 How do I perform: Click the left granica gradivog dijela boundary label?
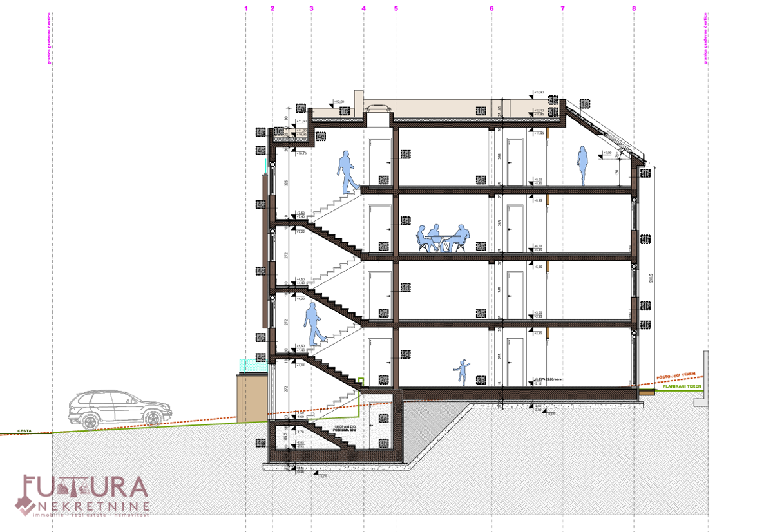point(48,39)
